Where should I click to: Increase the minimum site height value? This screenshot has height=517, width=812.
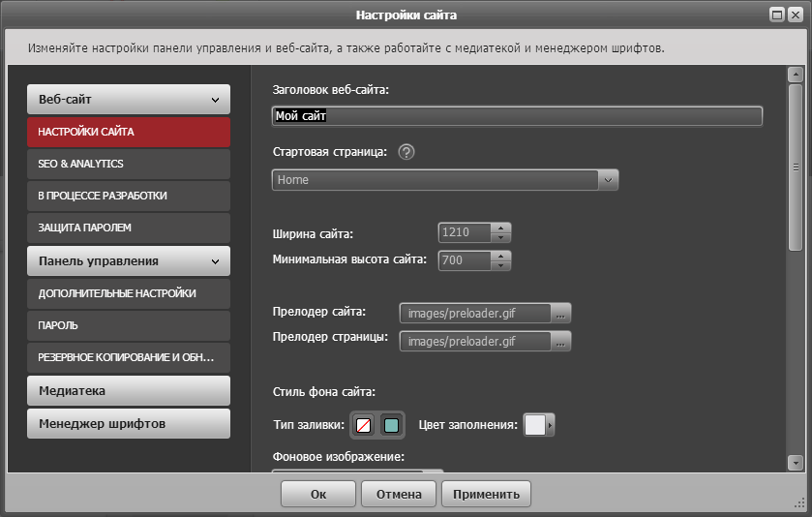click(x=500, y=256)
